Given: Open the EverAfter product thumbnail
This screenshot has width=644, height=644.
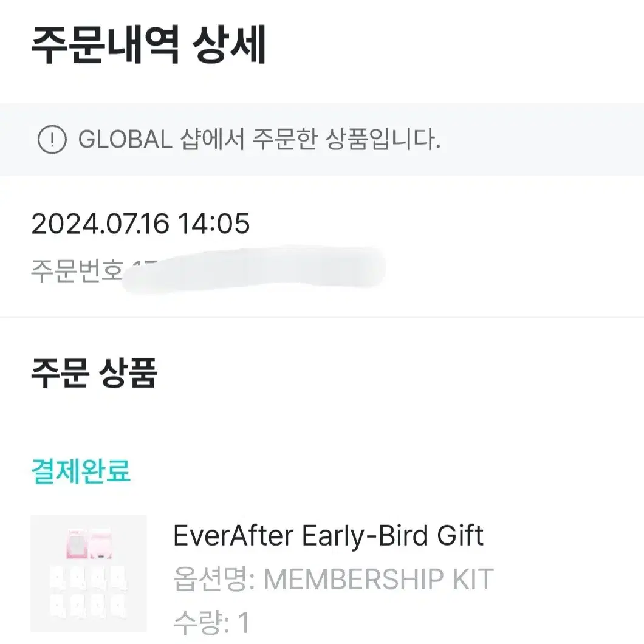Looking at the screenshot, I should (x=89, y=574).
